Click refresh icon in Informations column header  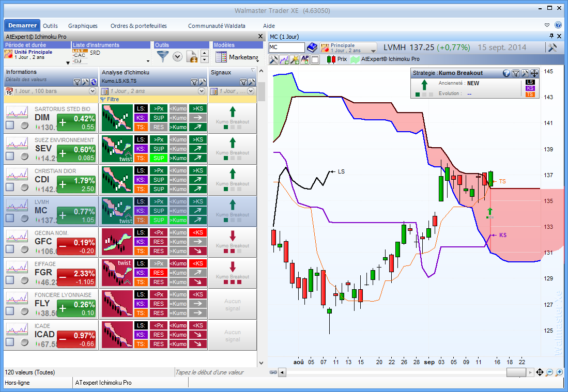point(94,82)
